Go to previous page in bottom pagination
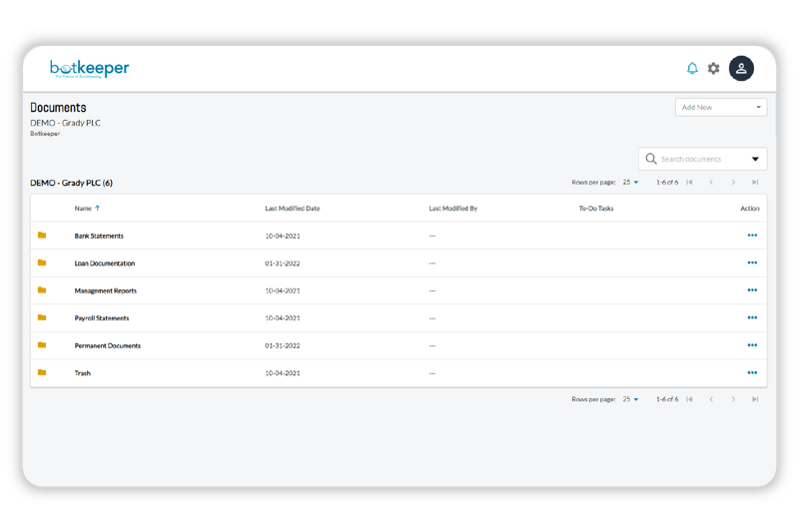The width and height of the screenshot is (799, 532). (x=711, y=399)
